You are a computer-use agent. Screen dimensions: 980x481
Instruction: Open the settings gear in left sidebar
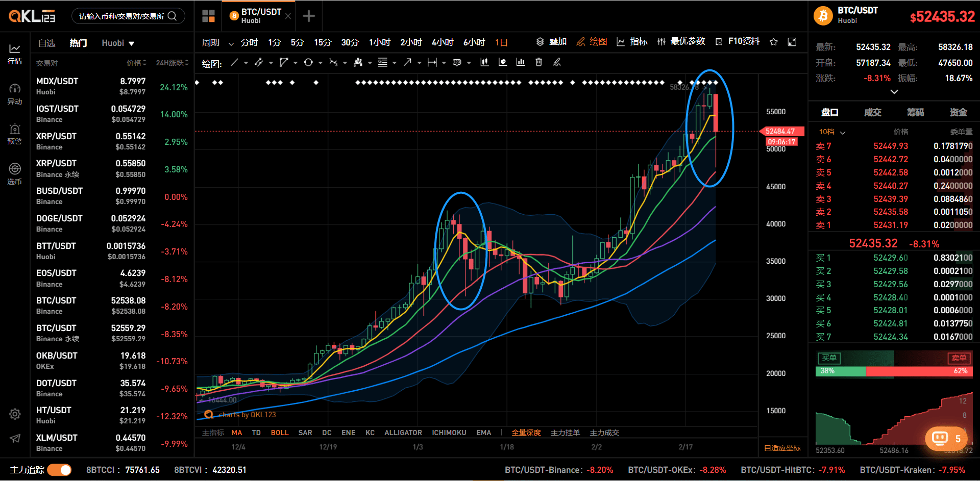click(15, 414)
